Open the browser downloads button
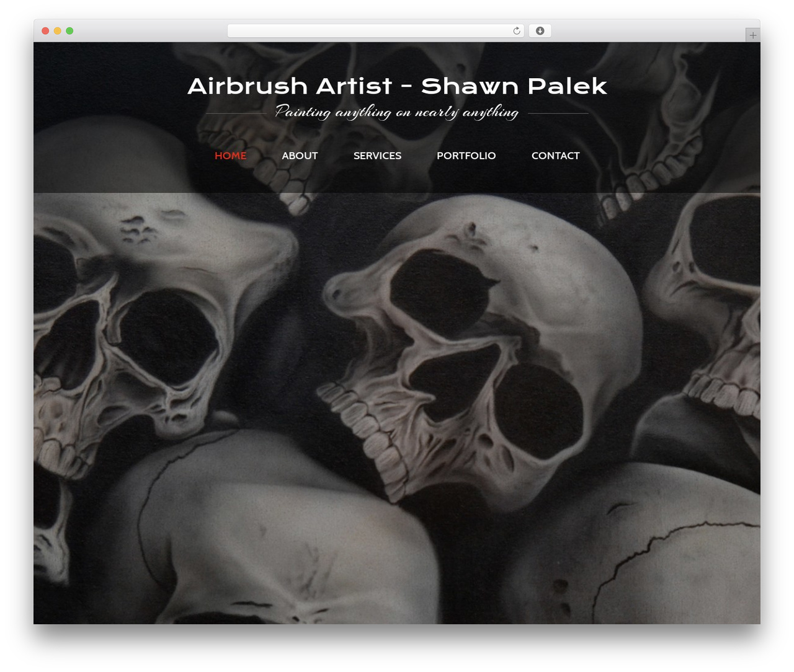This screenshot has height=672, width=794. point(540,31)
